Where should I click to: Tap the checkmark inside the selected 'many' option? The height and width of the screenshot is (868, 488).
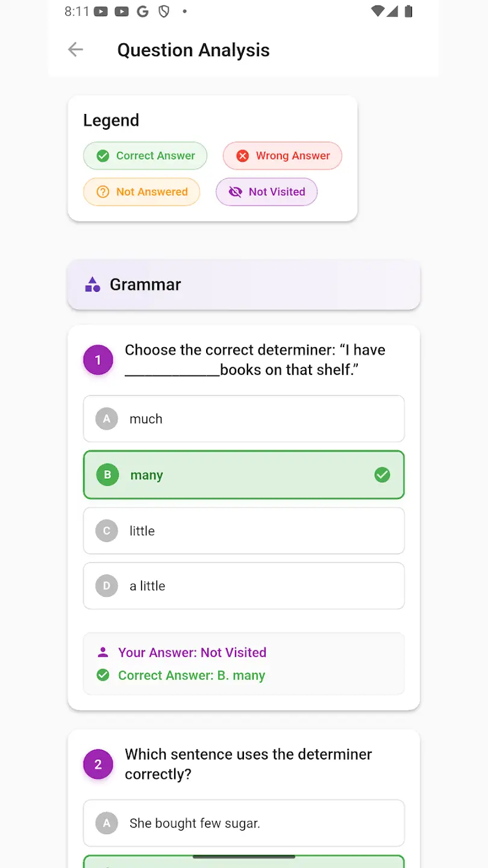382,474
